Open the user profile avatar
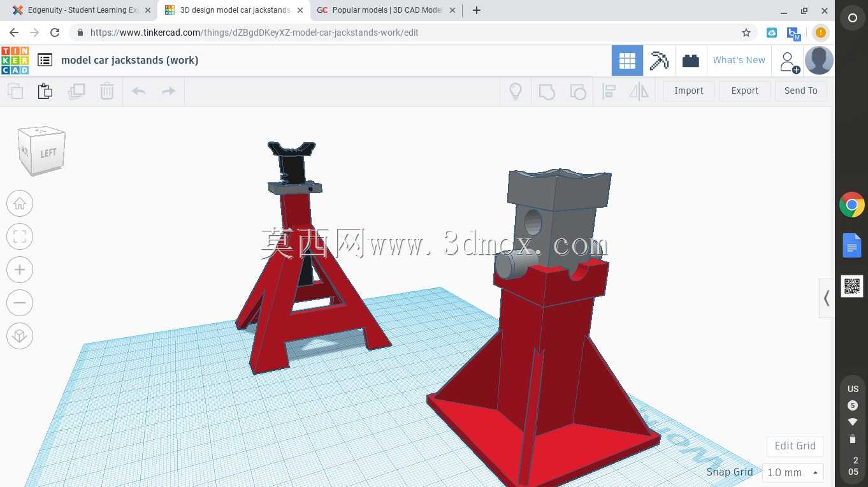 (819, 61)
